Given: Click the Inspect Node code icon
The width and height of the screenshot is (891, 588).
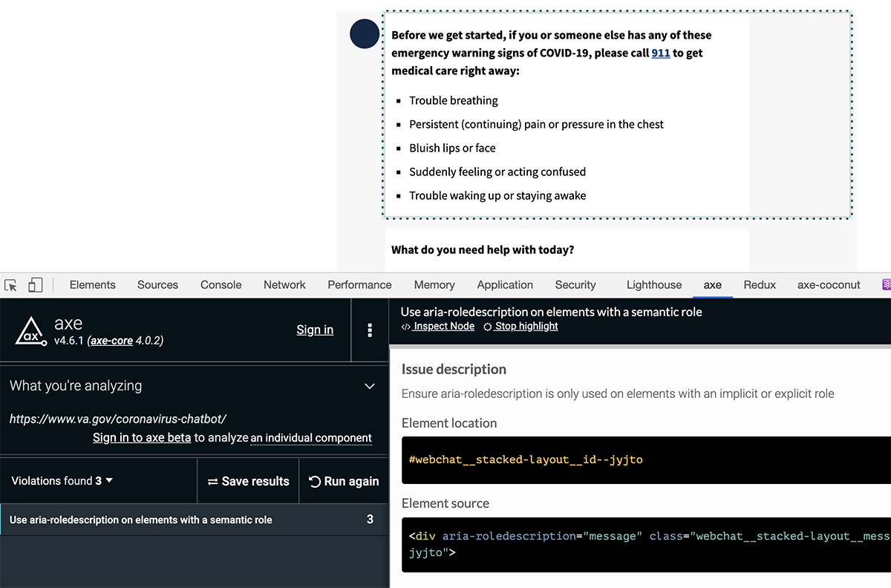Looking at the screenshot, I should (x=407, y=326).
